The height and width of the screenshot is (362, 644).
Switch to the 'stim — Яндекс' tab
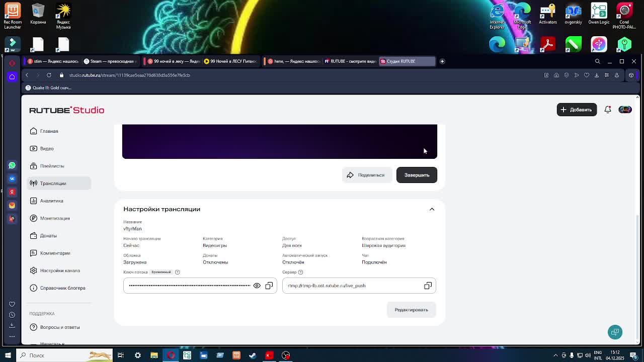pyautogui.click(x=53, y=61)
